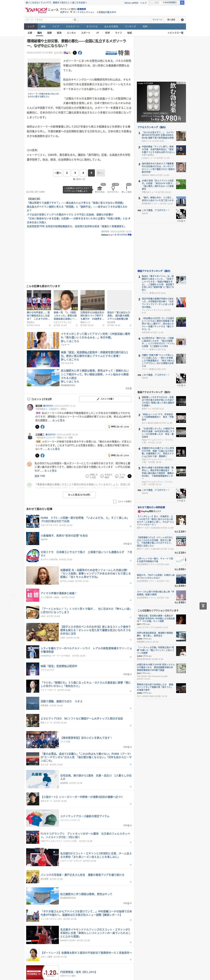
Task: Expand 冨田建's comment with もっと見る
Action: (x=58, y=420)
